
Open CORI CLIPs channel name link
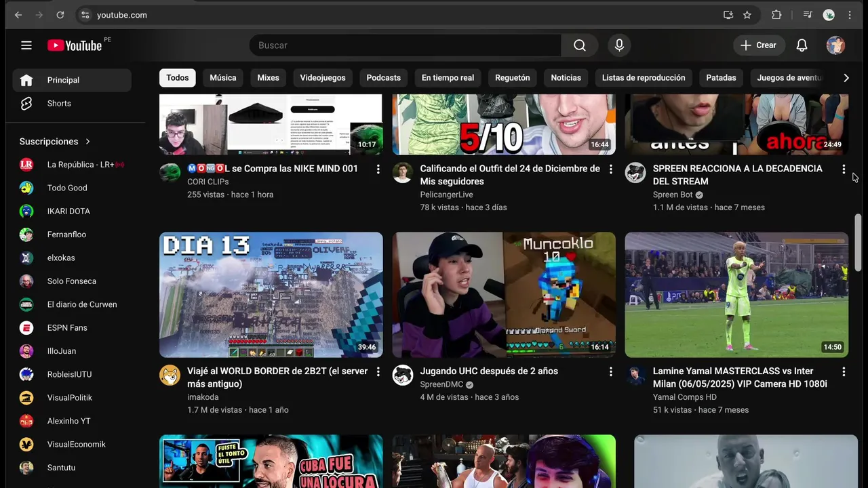[x=208, y=182]
